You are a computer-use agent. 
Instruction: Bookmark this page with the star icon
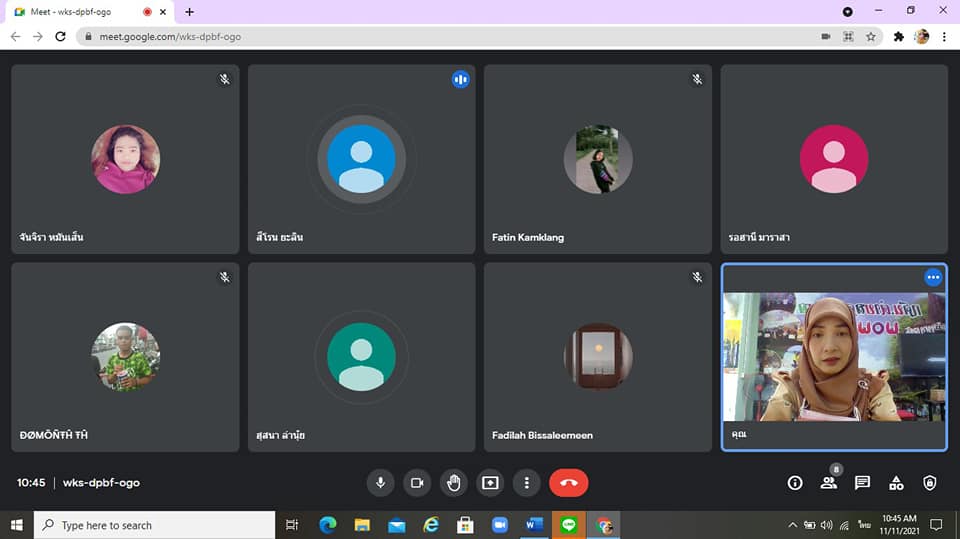point(871,37)
